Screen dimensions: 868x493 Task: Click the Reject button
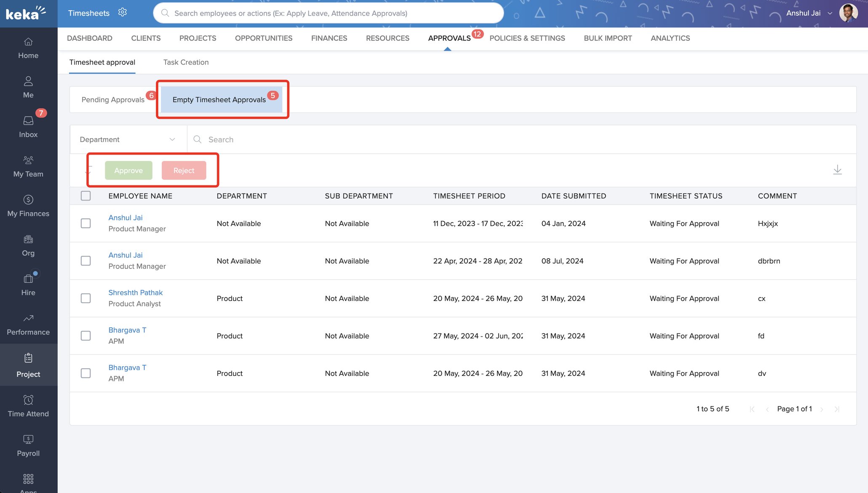(x=184, y=170)
